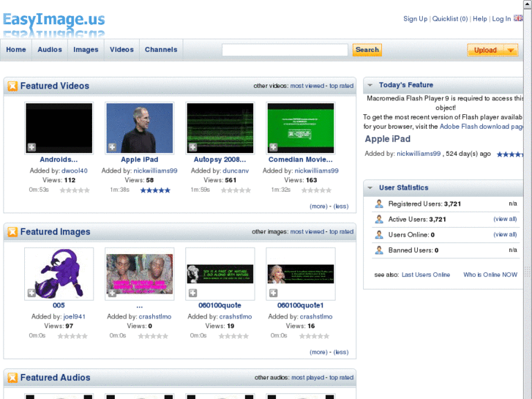
Task: Open the Comedian Movie title link
Action: tap(301, 160)
